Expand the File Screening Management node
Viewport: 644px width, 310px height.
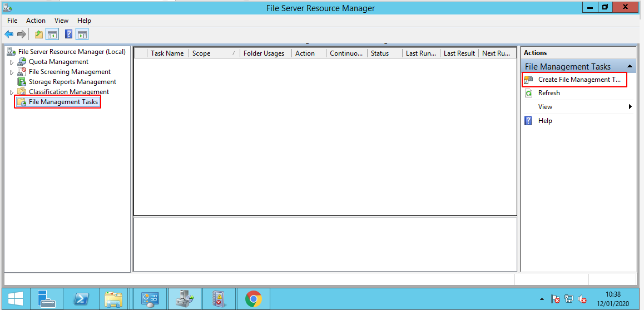point(12,72)
